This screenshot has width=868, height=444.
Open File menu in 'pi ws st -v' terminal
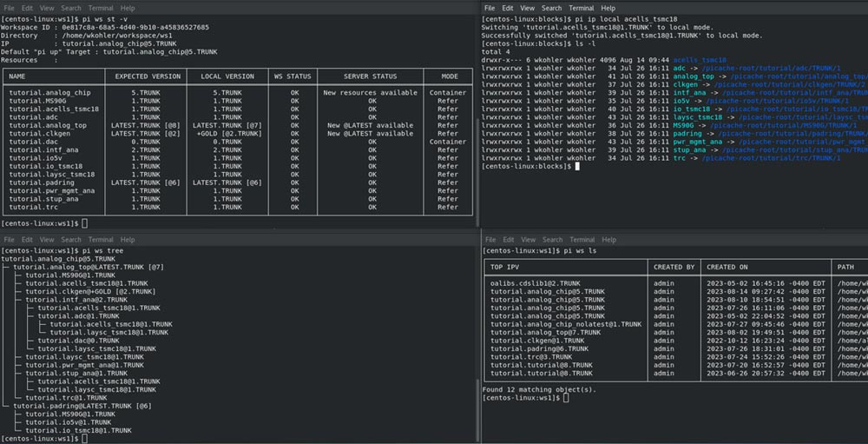click(9, 9)
